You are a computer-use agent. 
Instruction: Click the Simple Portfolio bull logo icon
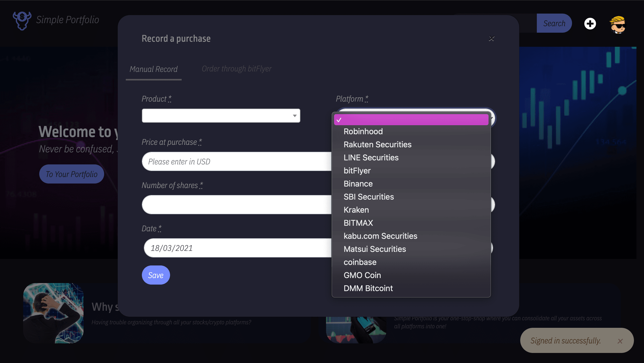coord(22,21)
